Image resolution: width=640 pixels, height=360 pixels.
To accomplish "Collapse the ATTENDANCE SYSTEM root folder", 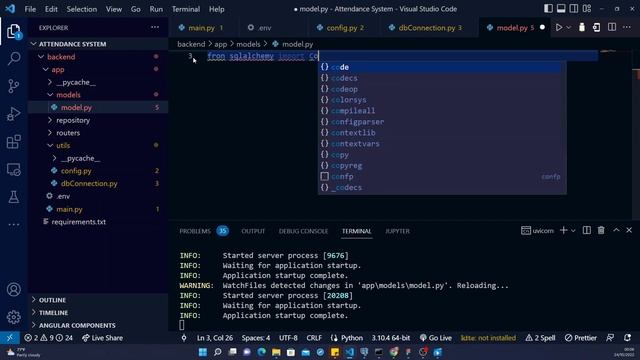I will point(72,44).
